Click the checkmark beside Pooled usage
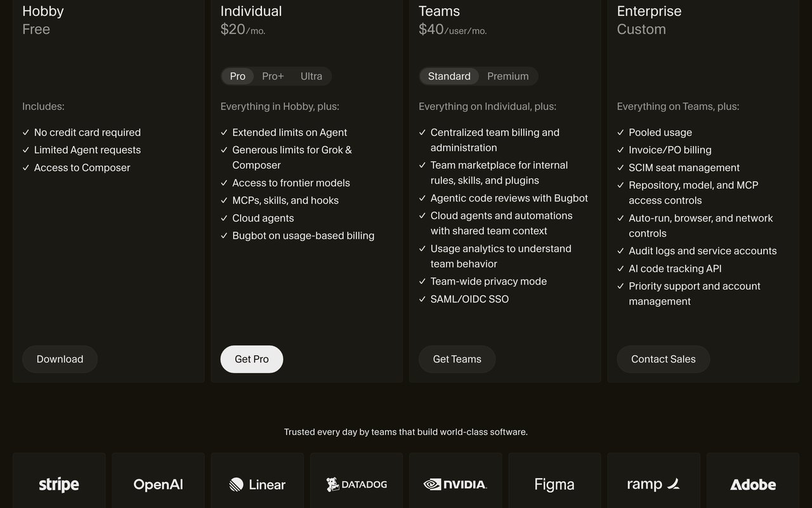Screen dimensions: 812x508 (x=621, y=133)
